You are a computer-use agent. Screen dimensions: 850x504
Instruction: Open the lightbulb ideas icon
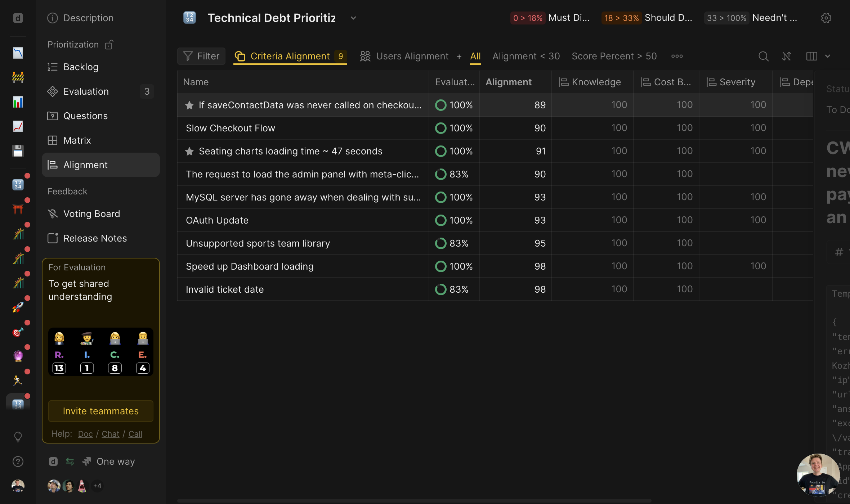(x=18, y=437)
